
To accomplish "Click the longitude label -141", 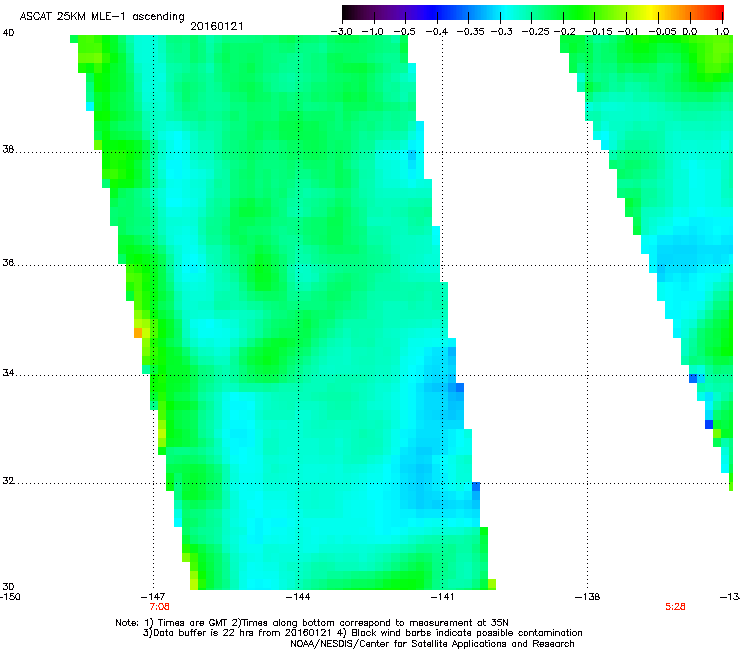I will [x=443, y=597].
